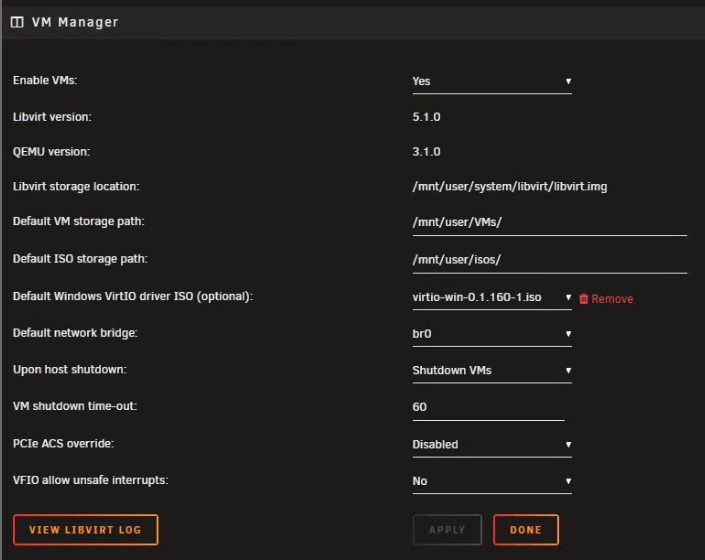Click the red Remove link text
The height and width of the screenshot is (560, 705).
coord(612,299)
